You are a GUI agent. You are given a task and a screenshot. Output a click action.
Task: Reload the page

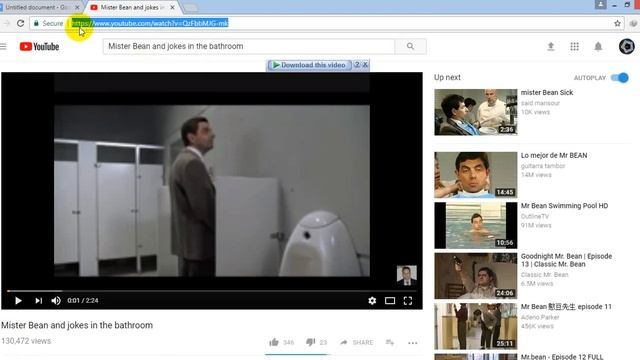(x=20, y=23)
